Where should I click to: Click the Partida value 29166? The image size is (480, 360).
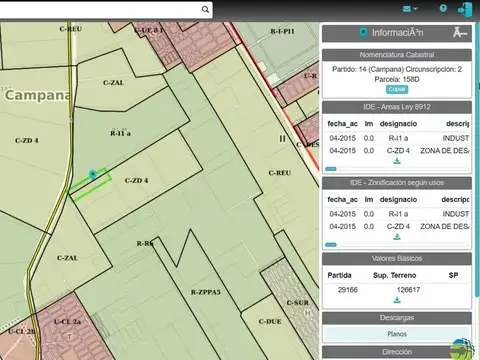point(348,290)
